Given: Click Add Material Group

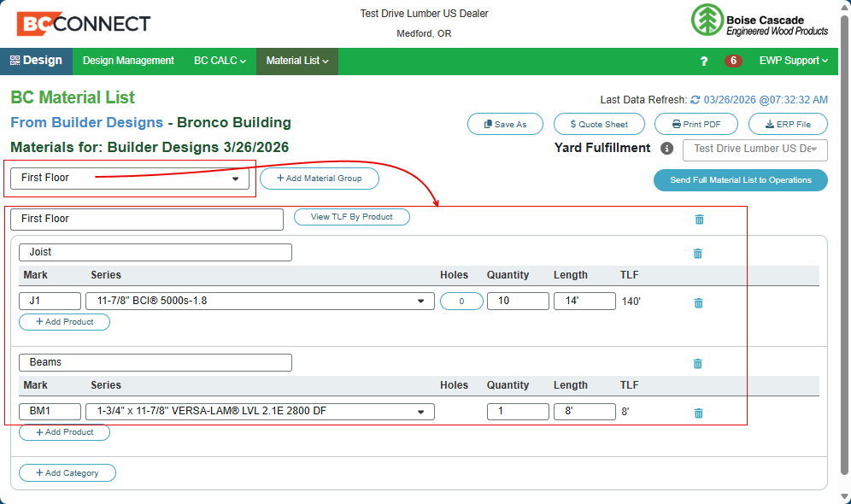Looking at the screenshot, I should (320, 179).
